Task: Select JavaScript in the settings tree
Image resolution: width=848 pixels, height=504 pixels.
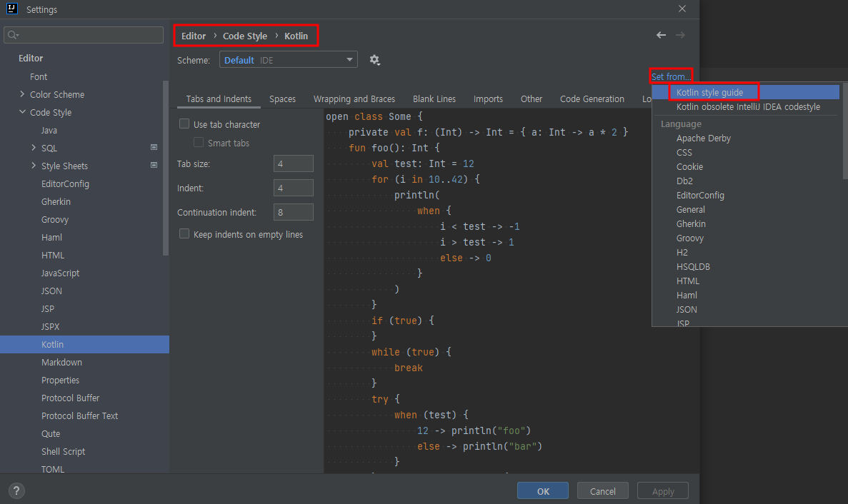Action: pos(60,273)
